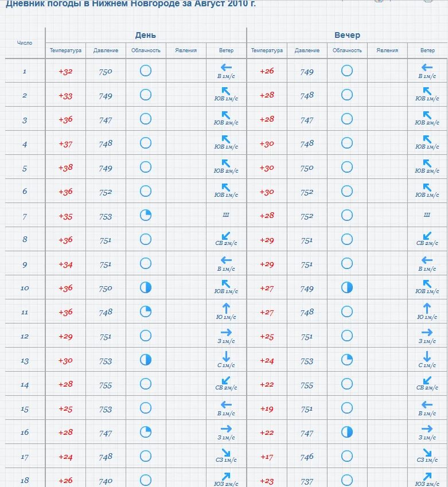
Task: Click the evening cloudiness icon for day 13
Action: point(347,360)
